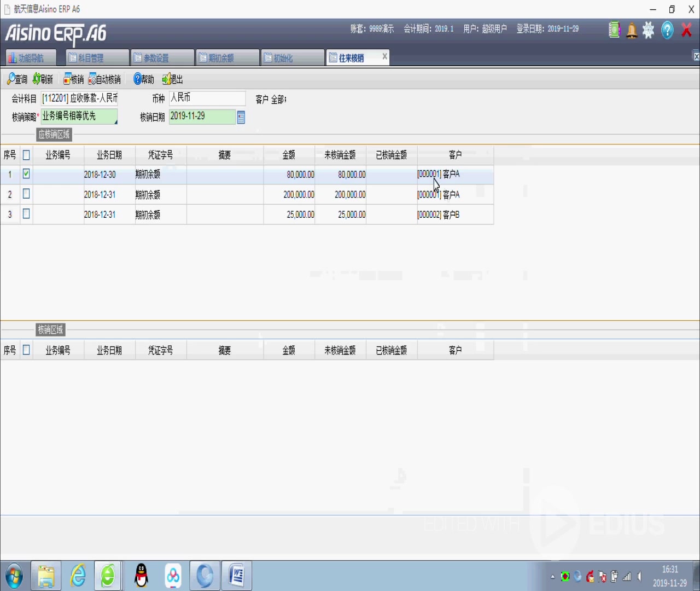The width and height of the screenshot is (700, 591).
Task: Click the 核销区域 section label
Action: point(50,330)
